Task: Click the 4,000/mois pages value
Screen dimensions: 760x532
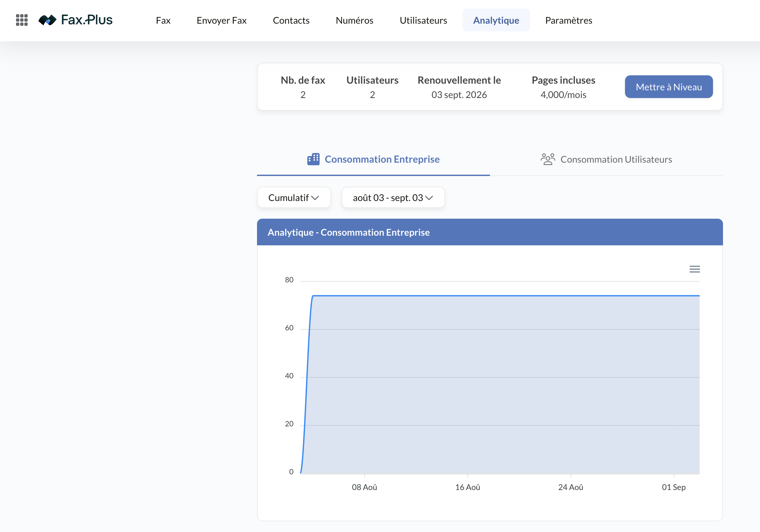Action: pyautogui.click(x=563, y=95)
